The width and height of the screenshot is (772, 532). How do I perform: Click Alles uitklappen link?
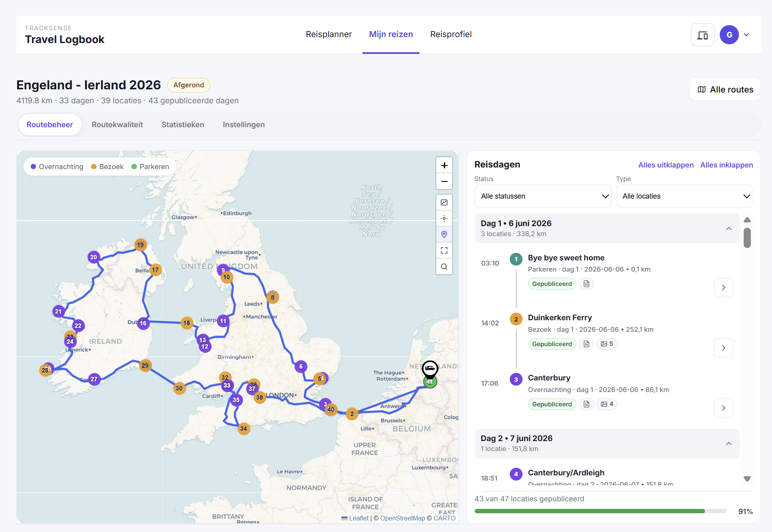click(x=666, y=165)
